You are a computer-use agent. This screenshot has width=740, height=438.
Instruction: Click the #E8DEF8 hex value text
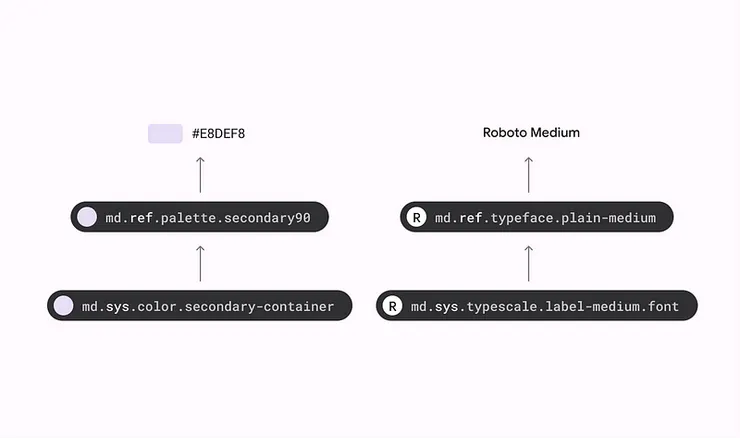217,133
